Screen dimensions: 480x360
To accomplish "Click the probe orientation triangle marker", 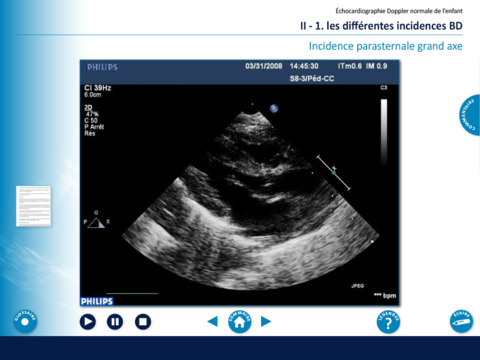I will click(x=97, y=222).
